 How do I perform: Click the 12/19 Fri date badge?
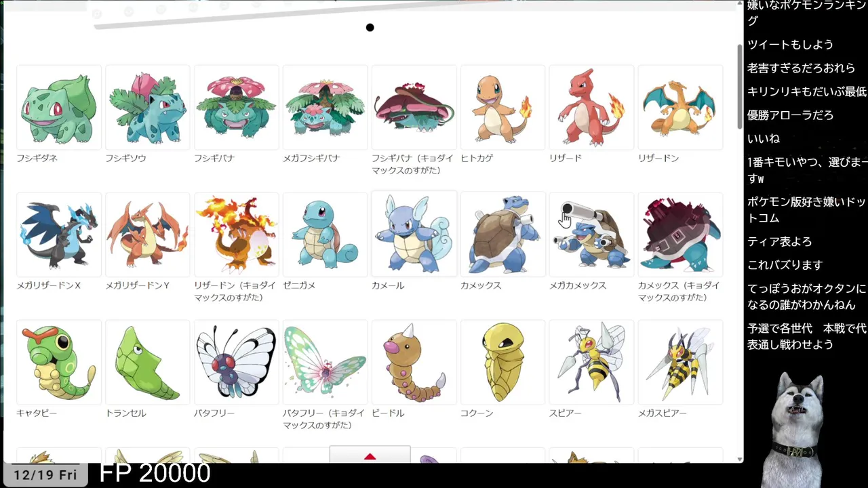tap(45, 474)
